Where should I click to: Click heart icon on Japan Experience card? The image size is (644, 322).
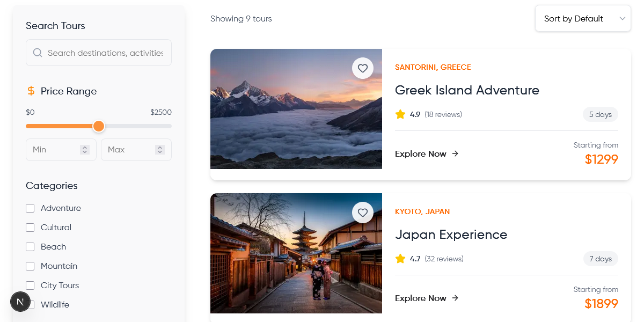363,213
